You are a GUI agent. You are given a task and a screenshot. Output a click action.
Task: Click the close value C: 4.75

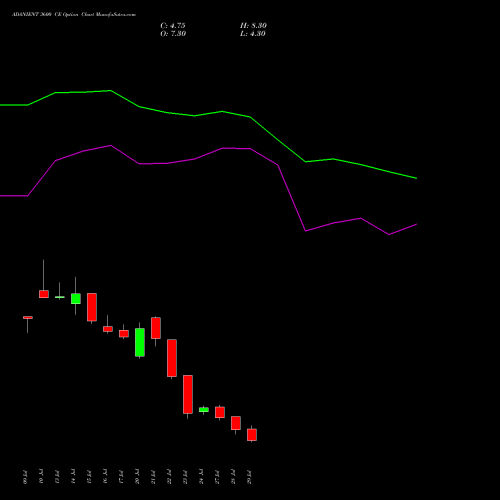[x=173, y=26]
